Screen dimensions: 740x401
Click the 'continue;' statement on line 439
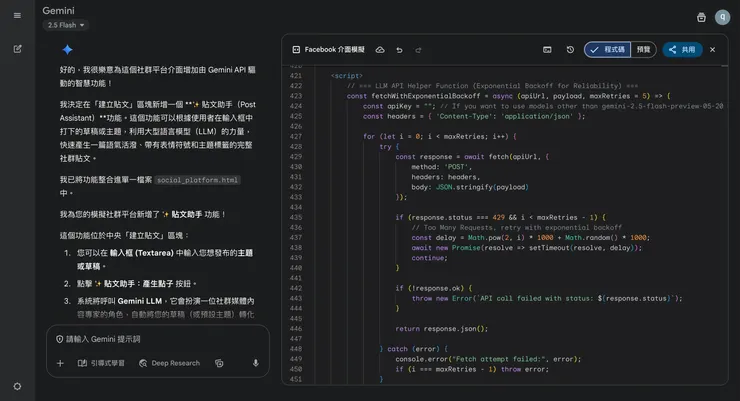click(x=429, y=258)
